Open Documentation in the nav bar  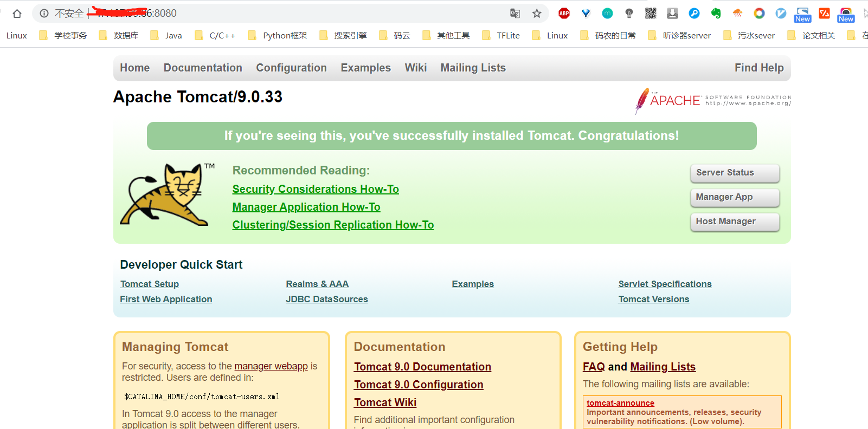click(203, 68)
